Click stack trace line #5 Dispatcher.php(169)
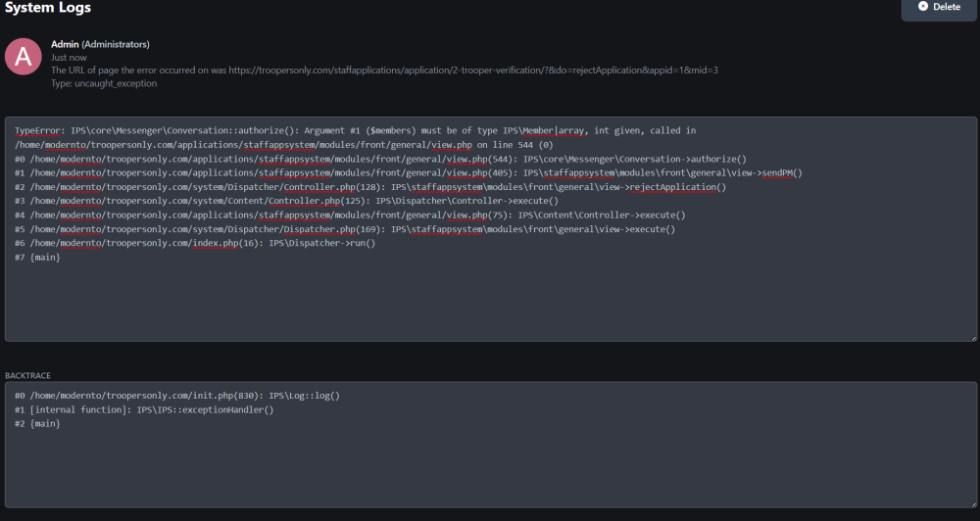This screenshot has height=521, width=980. (x=345, y=229)
